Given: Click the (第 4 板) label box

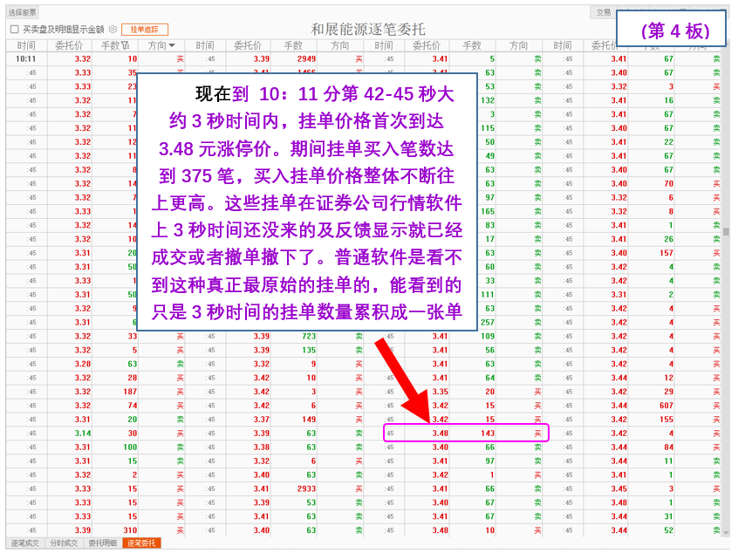Looking at the screenshot, I should click(671, 31).
